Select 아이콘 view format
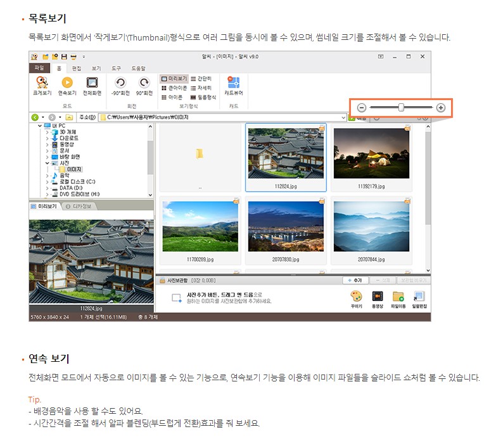The image size is (496, 448). [x=172, y=97]
